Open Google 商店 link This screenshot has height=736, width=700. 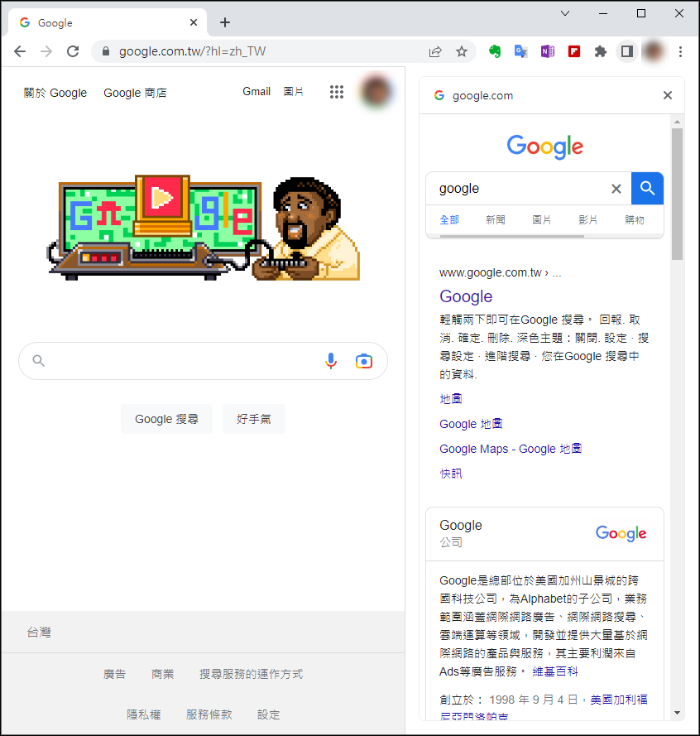[x=135, y=93]
